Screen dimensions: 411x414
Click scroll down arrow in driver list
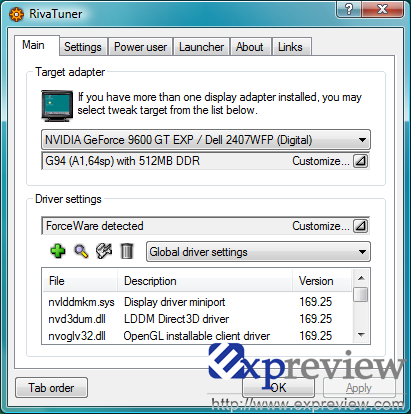pos(361,335)
